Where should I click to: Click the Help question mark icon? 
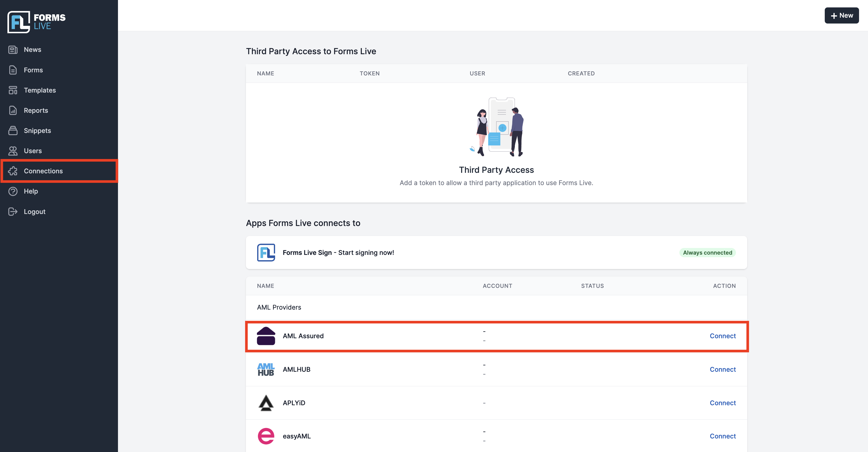point(13,191)
